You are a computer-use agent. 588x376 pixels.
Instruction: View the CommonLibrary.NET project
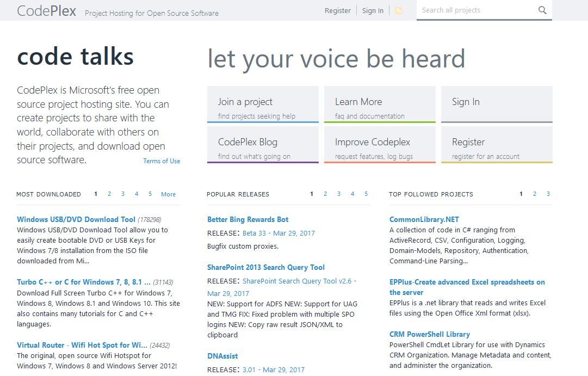click(x=424, y=219)
